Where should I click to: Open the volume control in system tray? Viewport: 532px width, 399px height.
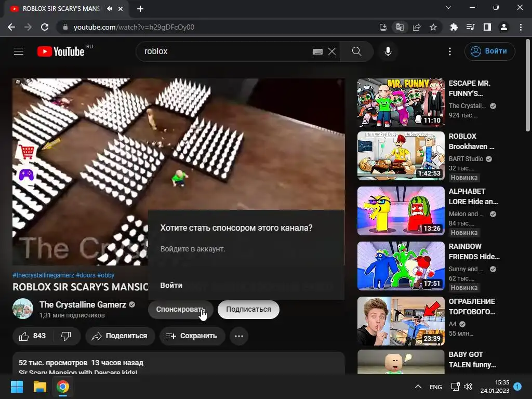point(468,387)
